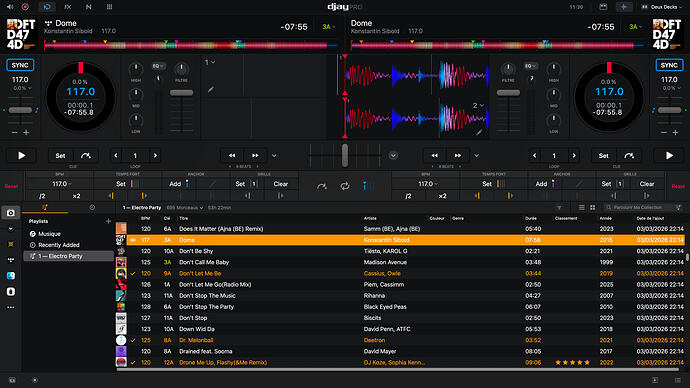690x388 pixels.
Task: Select the track Don't Stop The Music
Action: click(x=400, y=296)
